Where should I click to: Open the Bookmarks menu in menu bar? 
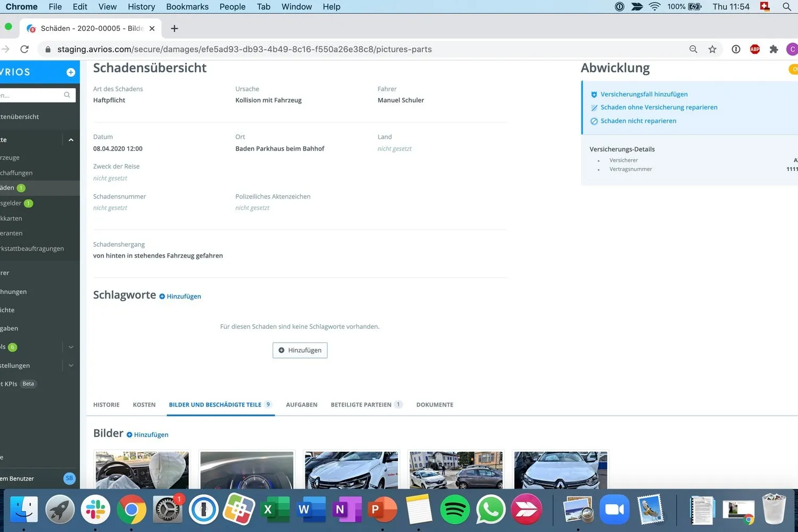(x=187, y=7)
